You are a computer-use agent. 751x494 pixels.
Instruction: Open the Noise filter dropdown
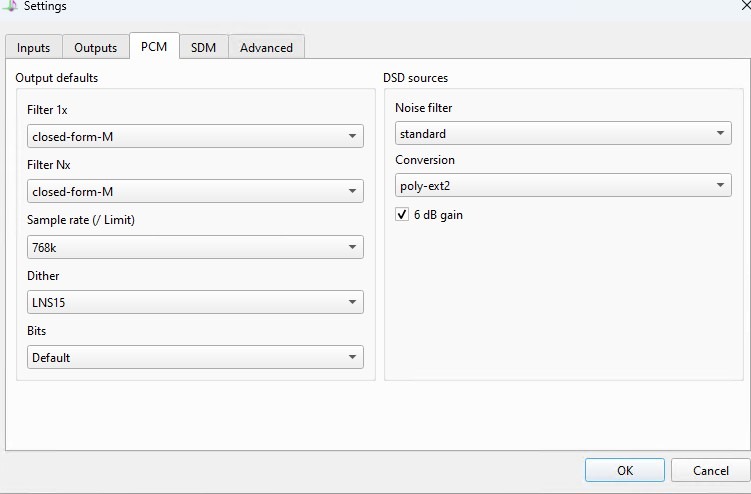tap(563, 133)
